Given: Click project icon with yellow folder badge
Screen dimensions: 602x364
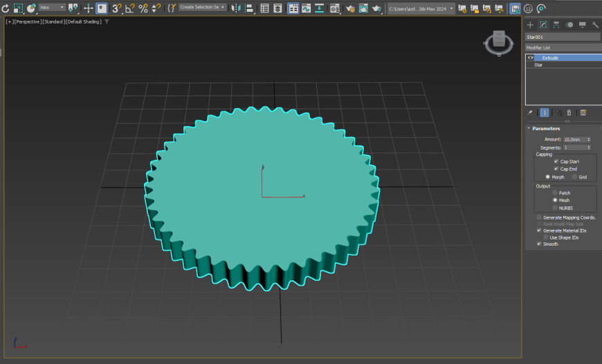Looking at the screenshot, I should 475,8.
